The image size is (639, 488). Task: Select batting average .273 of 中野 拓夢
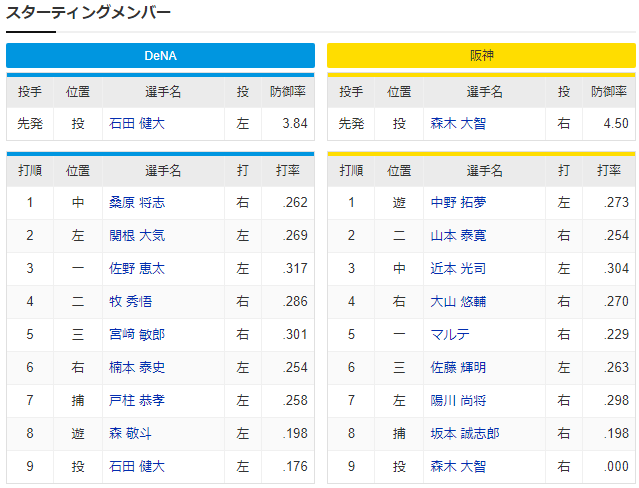pyautogui.click(x=616, y=203)
